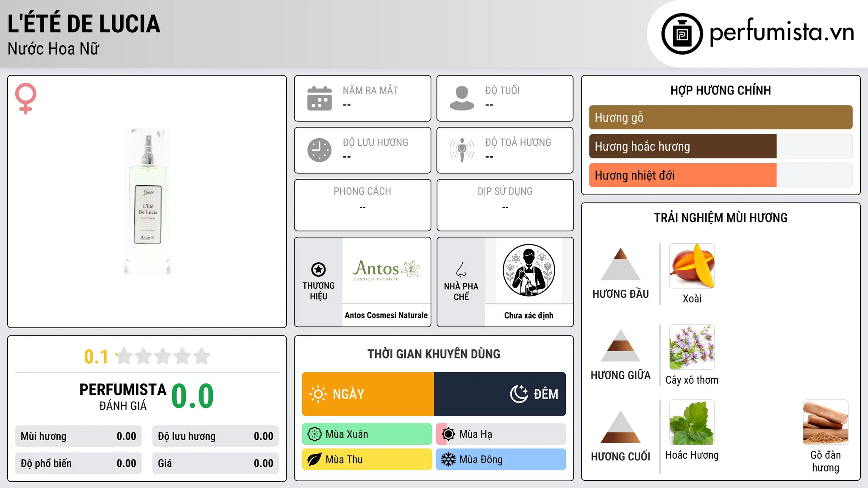
Task: Open the Xoài mango note image
Action: click(x=692, y=266)
